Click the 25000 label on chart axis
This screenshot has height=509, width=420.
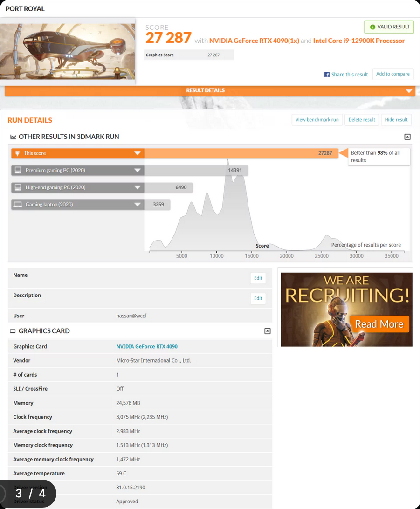pyautogui.click(x=321, y=256)
